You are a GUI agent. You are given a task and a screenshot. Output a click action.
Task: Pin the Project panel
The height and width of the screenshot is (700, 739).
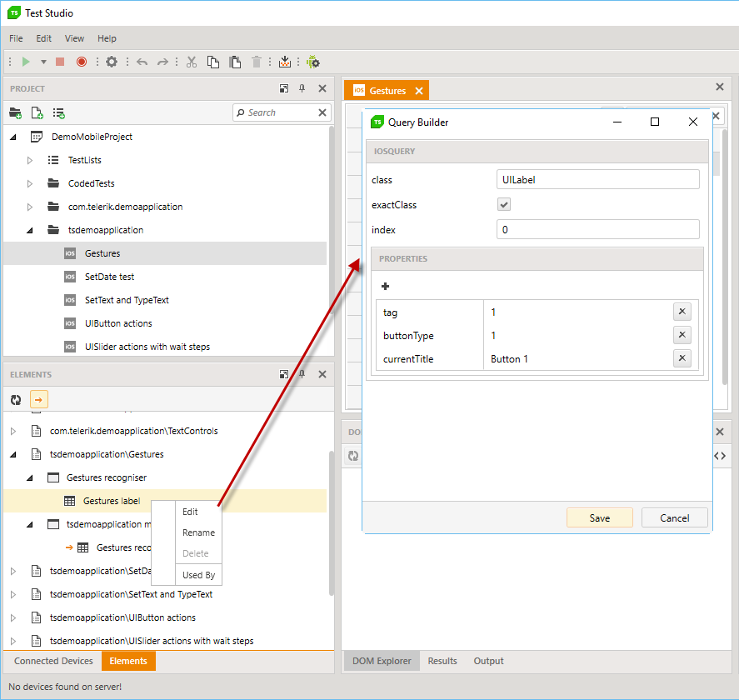pyautogui.click(x=302, y=88)
